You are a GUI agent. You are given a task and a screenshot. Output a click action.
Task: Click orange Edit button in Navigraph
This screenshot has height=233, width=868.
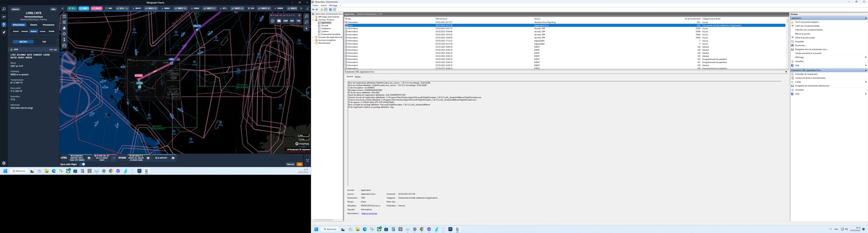click(x=299, y=164)
